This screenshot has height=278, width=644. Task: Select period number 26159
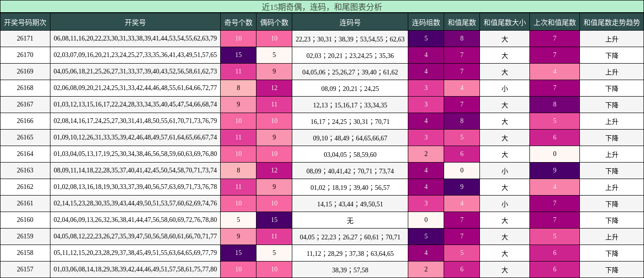[x=25, y=236]
